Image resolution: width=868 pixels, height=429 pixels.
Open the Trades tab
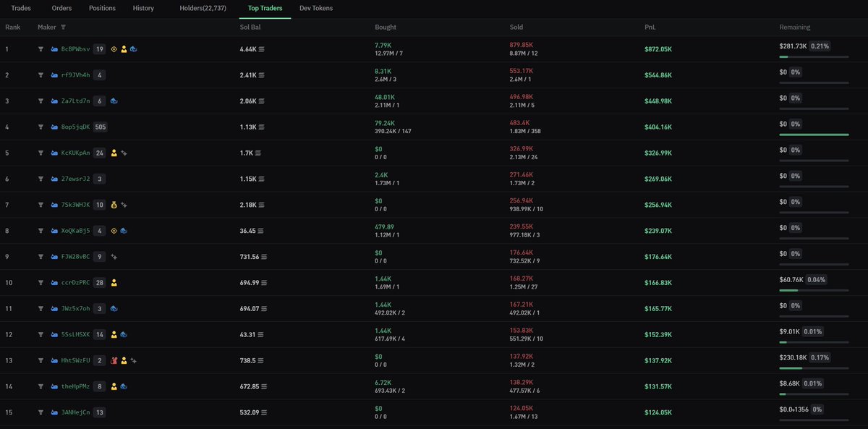21,8
